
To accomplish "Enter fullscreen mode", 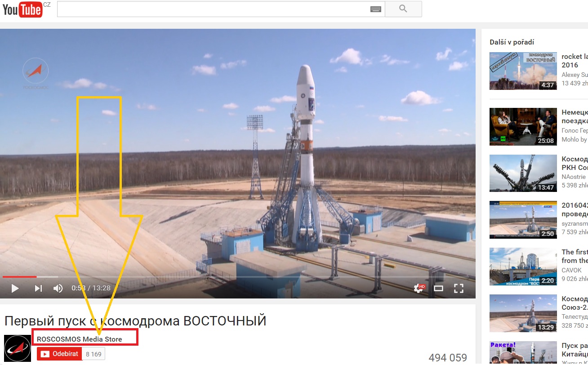I will click(458, 289).
